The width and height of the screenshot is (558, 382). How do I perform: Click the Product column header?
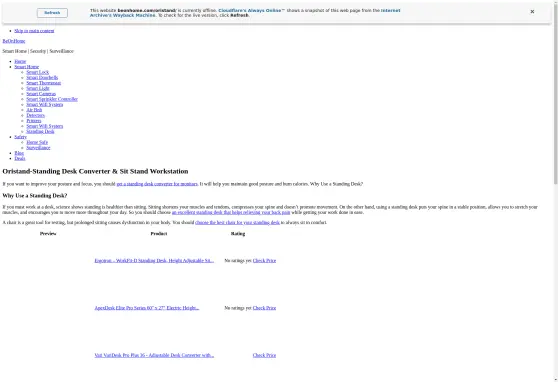point(159,234)
